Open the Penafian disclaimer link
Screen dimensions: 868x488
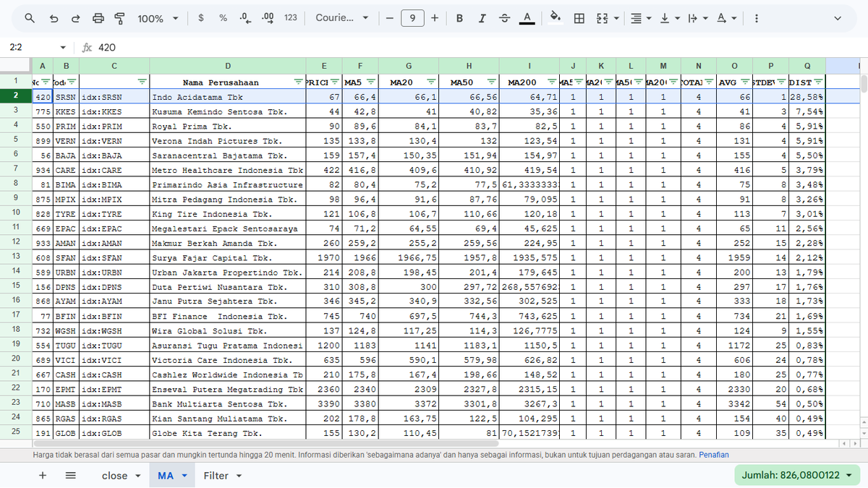[713, 455]
